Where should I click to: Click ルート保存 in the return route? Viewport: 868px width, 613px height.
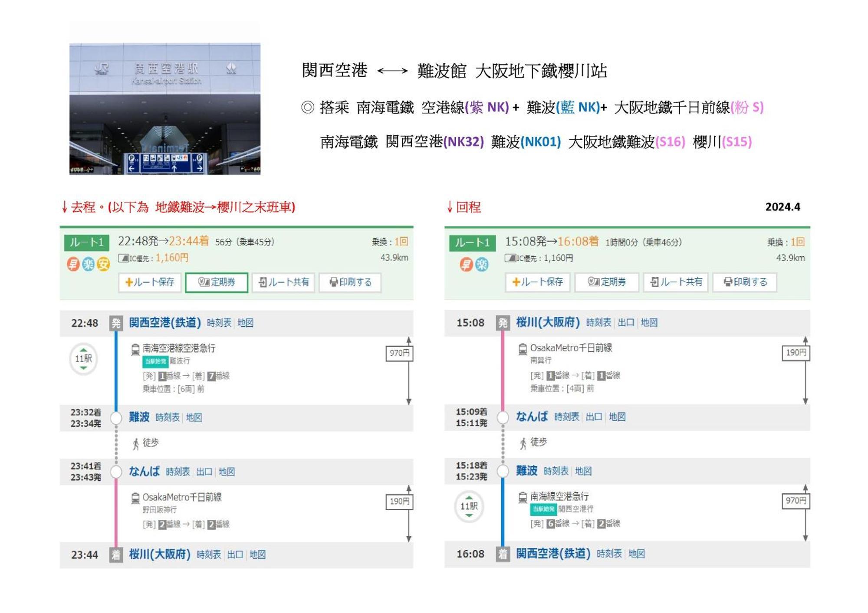pyautogui.click(x=538, y=282)
